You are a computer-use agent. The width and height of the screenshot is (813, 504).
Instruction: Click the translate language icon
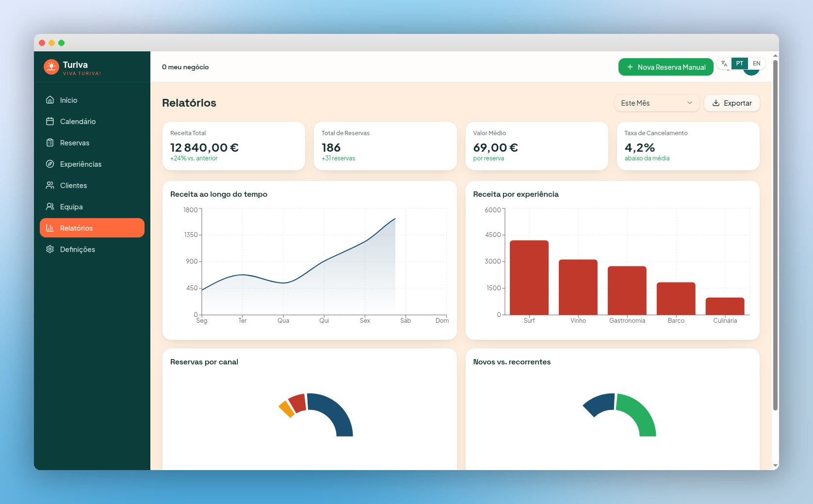pos(724,63)
